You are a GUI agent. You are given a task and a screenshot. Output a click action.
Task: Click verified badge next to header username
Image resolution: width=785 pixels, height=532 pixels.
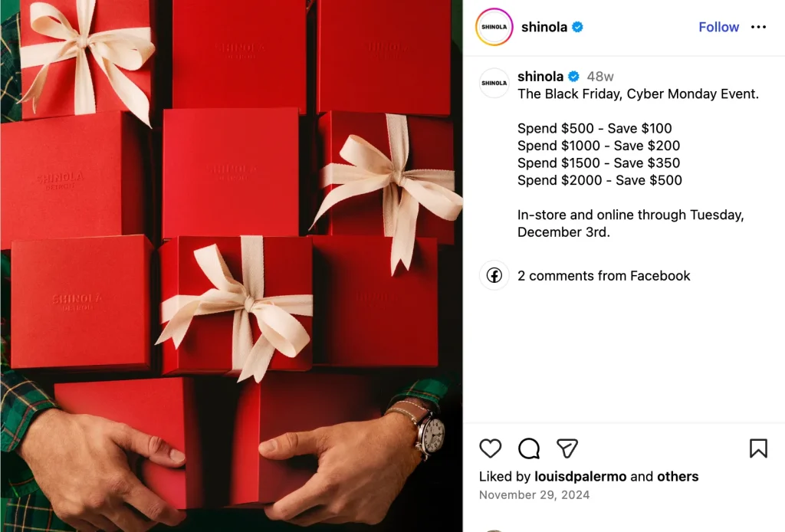pyautogui.click(x=577, y=27)
